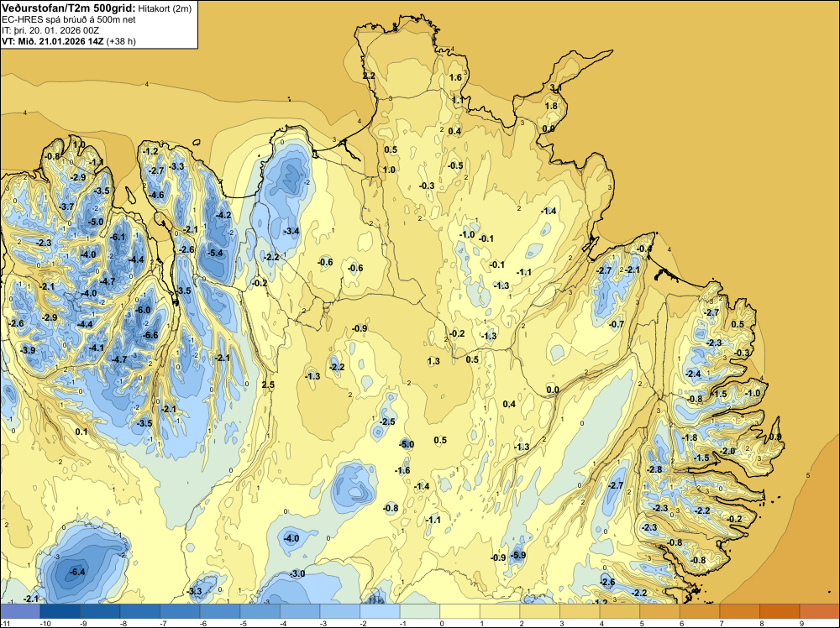Screen dimensions: 840x628
Task: Click the '-11' label on the color scale
Action: 4,624
